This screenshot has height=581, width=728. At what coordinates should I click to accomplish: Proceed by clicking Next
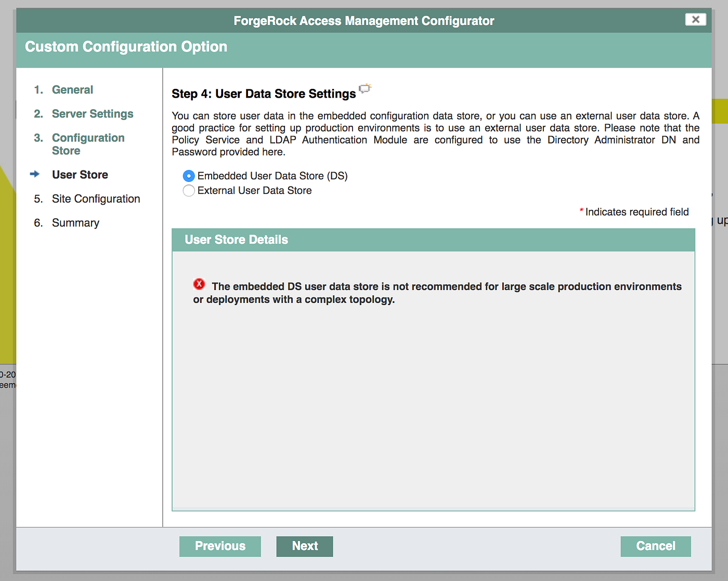304,546
